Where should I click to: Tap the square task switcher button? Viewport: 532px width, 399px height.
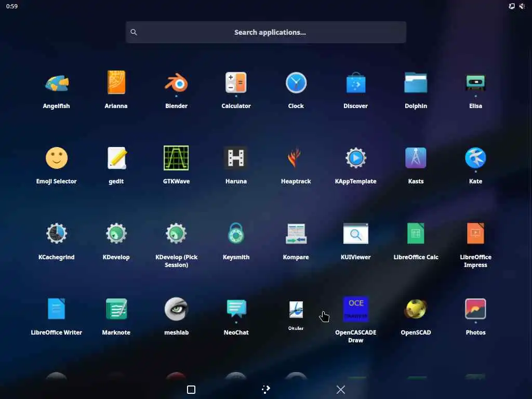191,390
